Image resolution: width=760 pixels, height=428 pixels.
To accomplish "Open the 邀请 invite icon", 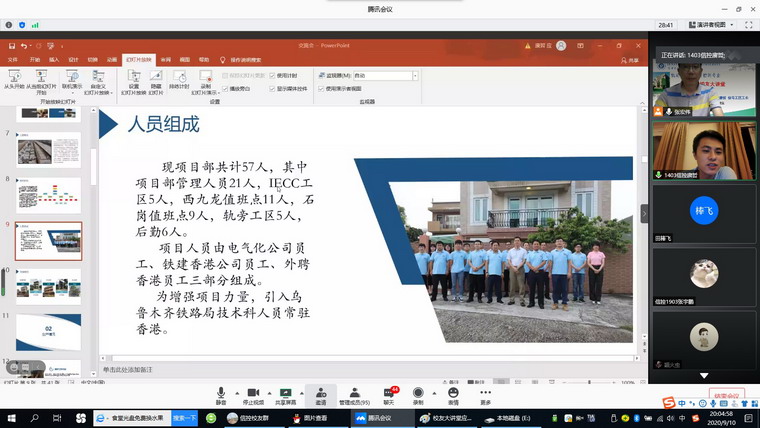I will point(321,392).
